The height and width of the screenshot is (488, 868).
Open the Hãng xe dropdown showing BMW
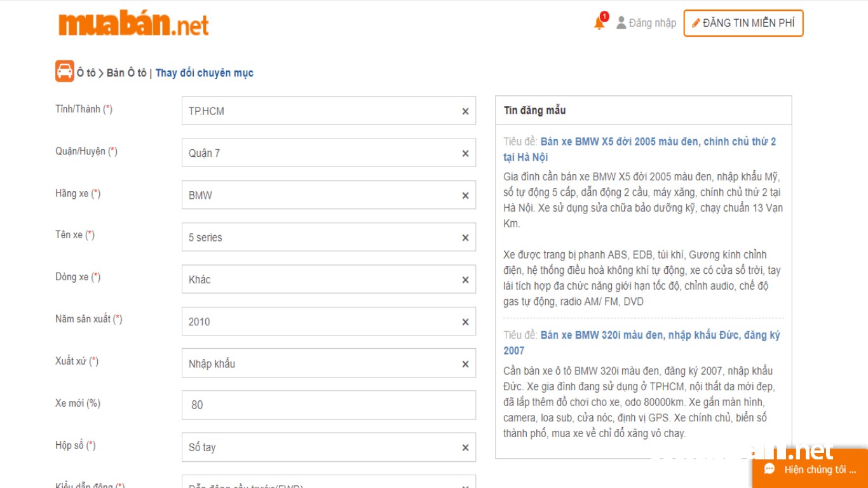[x=329, y=195]
